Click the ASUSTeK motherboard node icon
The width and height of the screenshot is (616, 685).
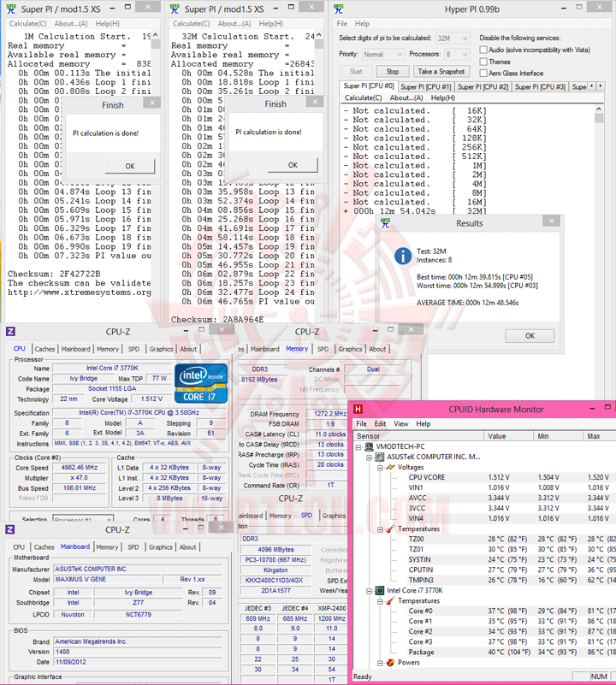click(x=380, y=457)
